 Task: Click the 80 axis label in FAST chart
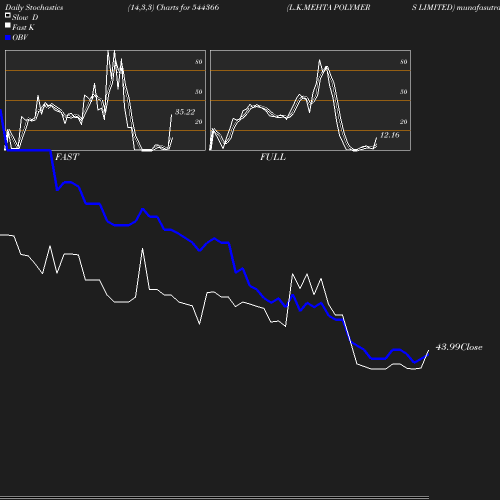click(x=199, y=62)
